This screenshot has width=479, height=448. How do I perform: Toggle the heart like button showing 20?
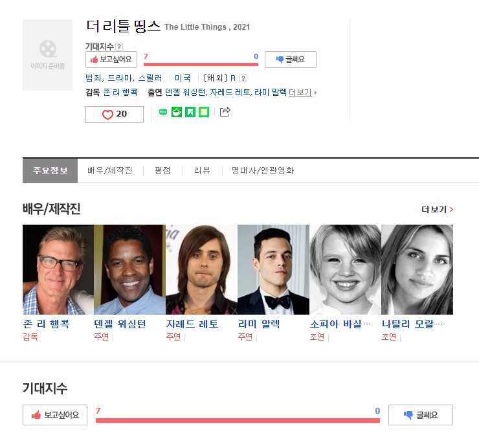click(115, 115)
